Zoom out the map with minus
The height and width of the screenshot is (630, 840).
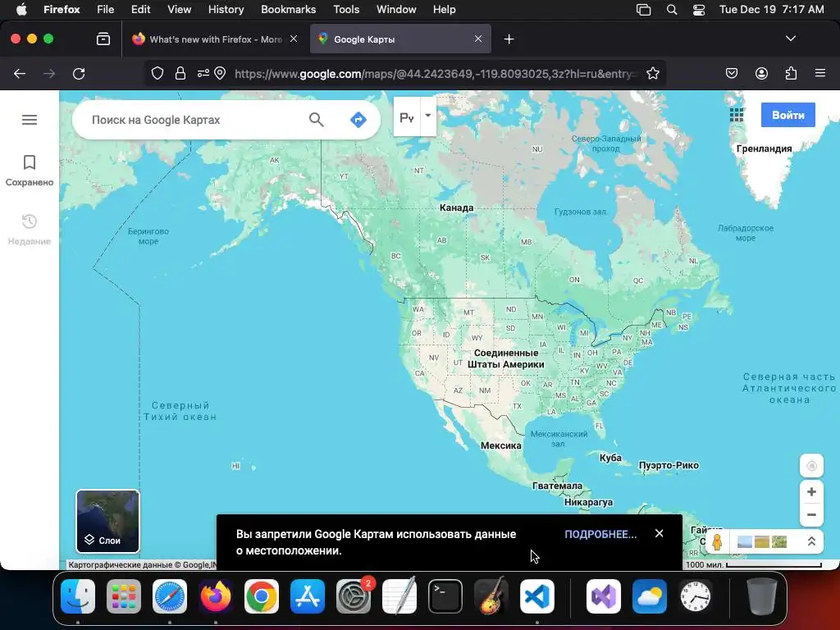click(811, 514)
